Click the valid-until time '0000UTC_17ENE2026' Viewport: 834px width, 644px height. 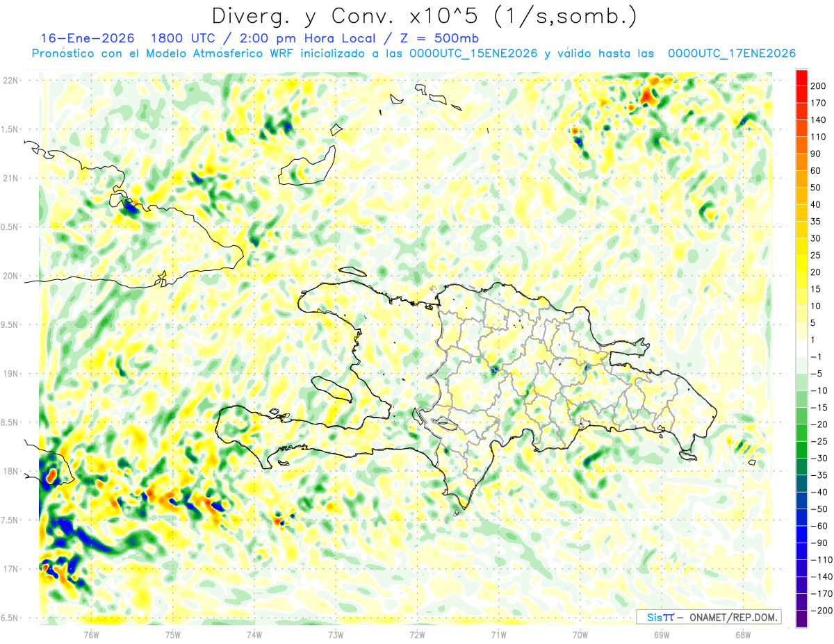tap(732, 53)
